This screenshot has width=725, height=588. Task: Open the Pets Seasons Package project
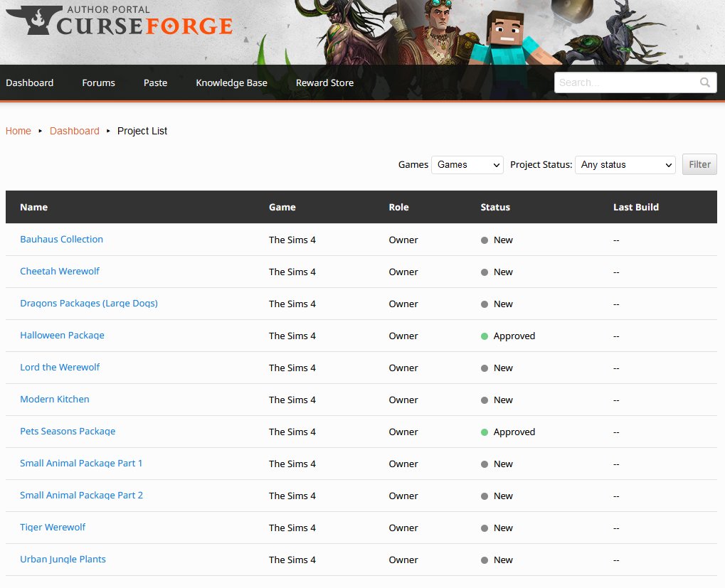point(68,431)
